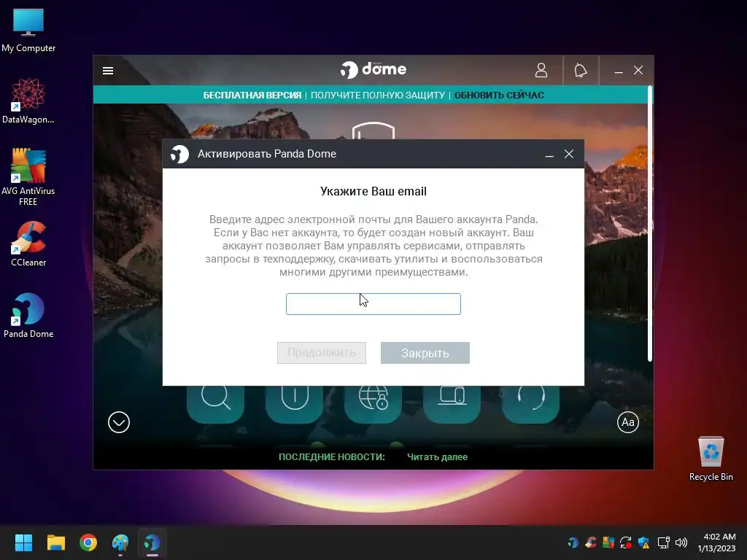Image resolution: width=747 pixels, height=560 pixels.
Task: Open the support headset tile
Action: [x=530, y=404]
